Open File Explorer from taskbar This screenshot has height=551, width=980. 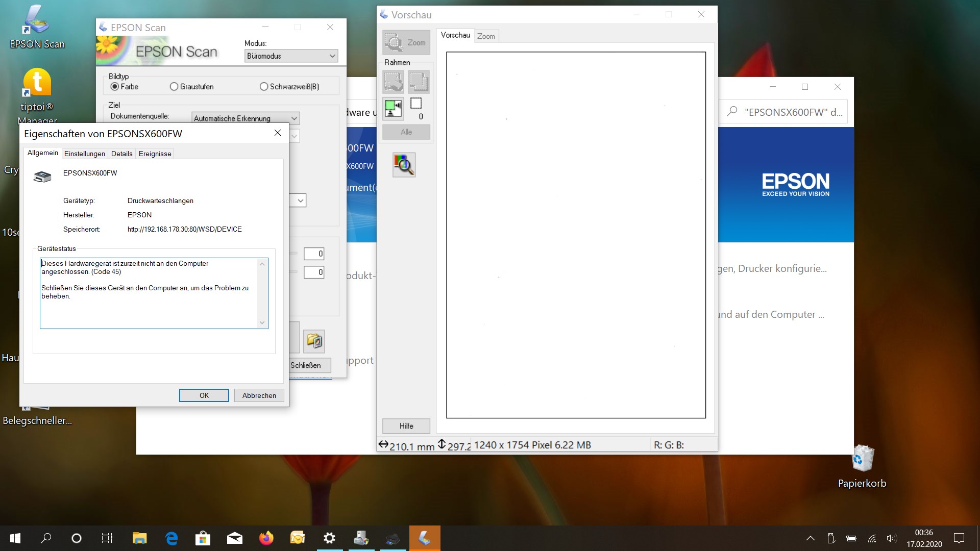point(139,538)
